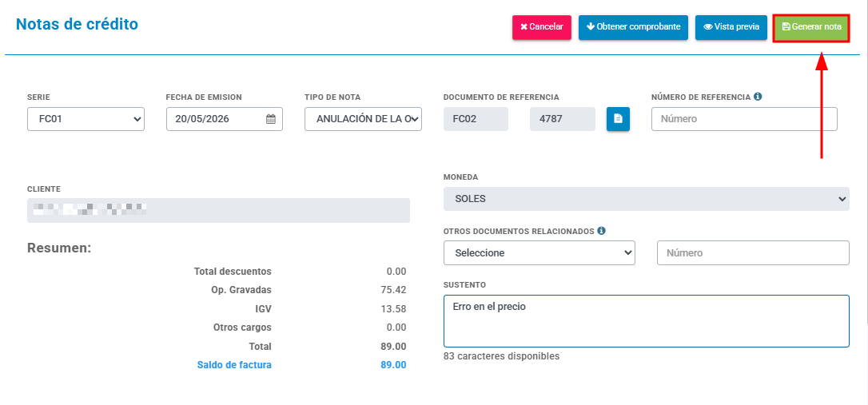This screenshot has width=868, height=405.
Task: Focus the Número de referencia input
Action: [744, 119]
